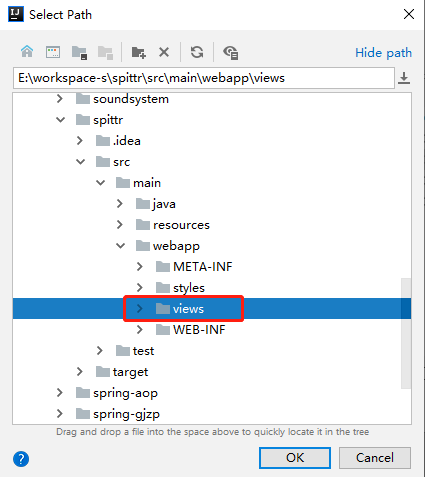Image resolution: width=425 pixels, height=477 pixels.
Task: Select the 'target' tree label
Action: (x=130, y=372)
